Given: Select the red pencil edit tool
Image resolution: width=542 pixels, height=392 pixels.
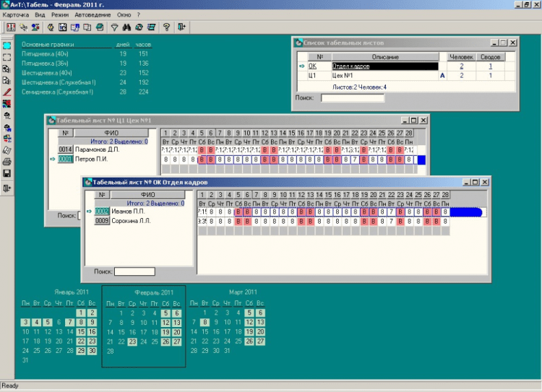Looking at the screenshot, I should 7,92.
